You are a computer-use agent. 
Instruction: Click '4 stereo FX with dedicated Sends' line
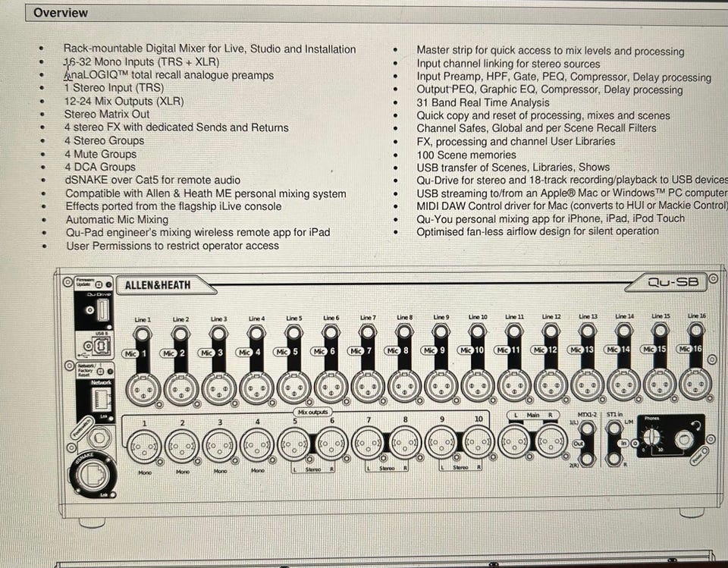click(177, 127)
